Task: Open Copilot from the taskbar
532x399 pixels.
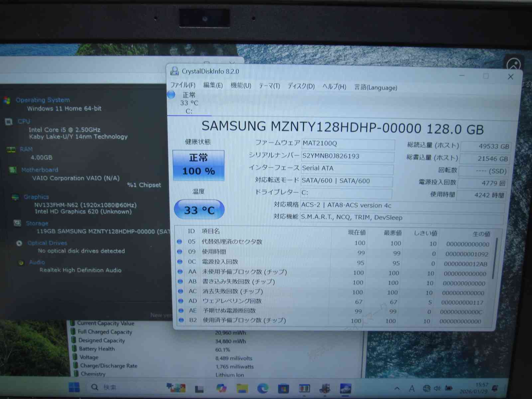Action: coord(221,388)
